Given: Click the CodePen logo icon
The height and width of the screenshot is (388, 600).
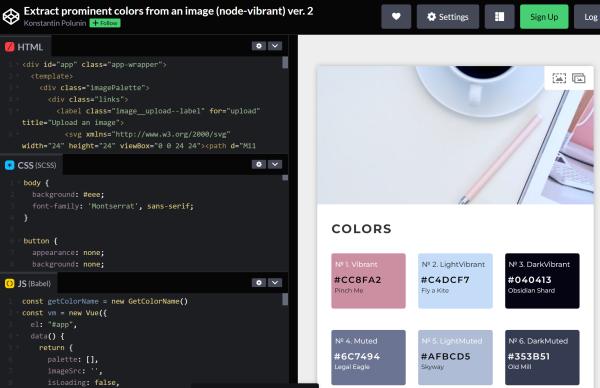Looking at the screenshot, I should point(11,16).
